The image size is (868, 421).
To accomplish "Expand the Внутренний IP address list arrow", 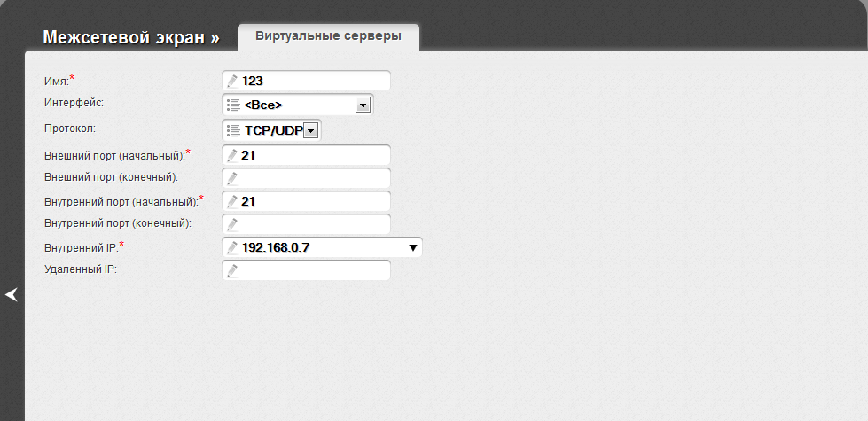I will click(x=412, y=247).
